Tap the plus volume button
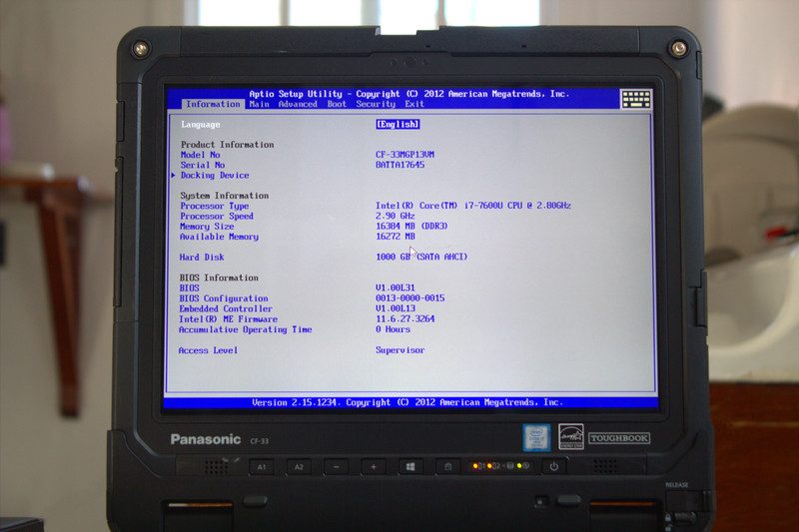Screen dimensions: 799x532 (374, 467)
